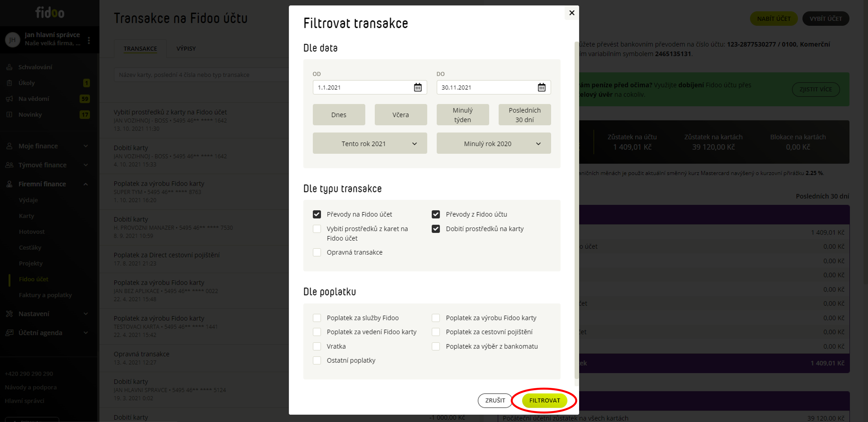Image resolution: width=868 pixels, height=422 pixels.
Task: Uncheck Převody na Fidoo účet
Action: (x=317, y=214)
